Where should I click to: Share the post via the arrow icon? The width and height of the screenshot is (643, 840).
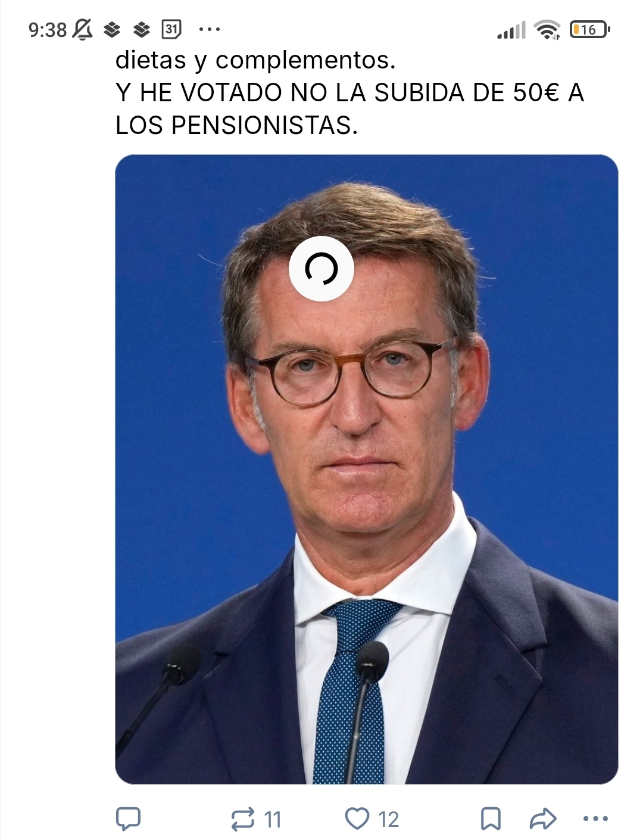coord(542,819)
